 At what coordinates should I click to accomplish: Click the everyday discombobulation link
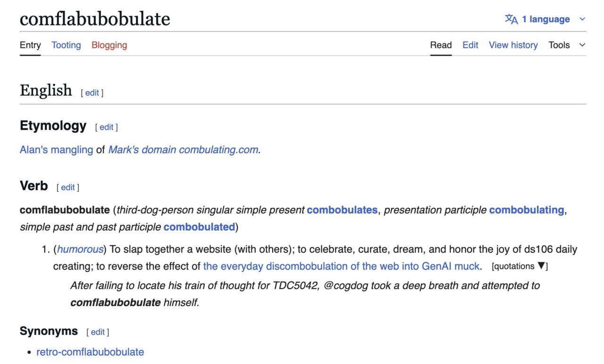point(341,266)
